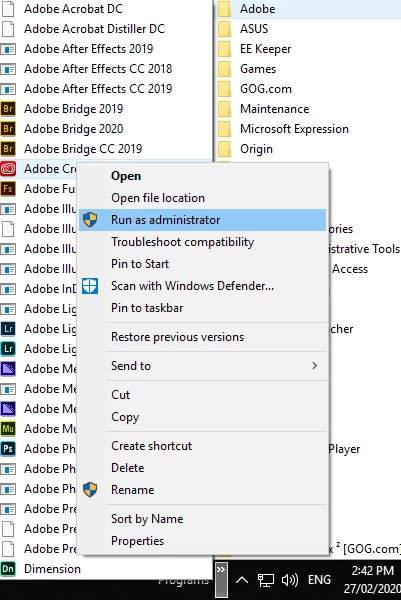Select Properties in the context menu
Screen dimensions: 401x600
click(137, 541)
